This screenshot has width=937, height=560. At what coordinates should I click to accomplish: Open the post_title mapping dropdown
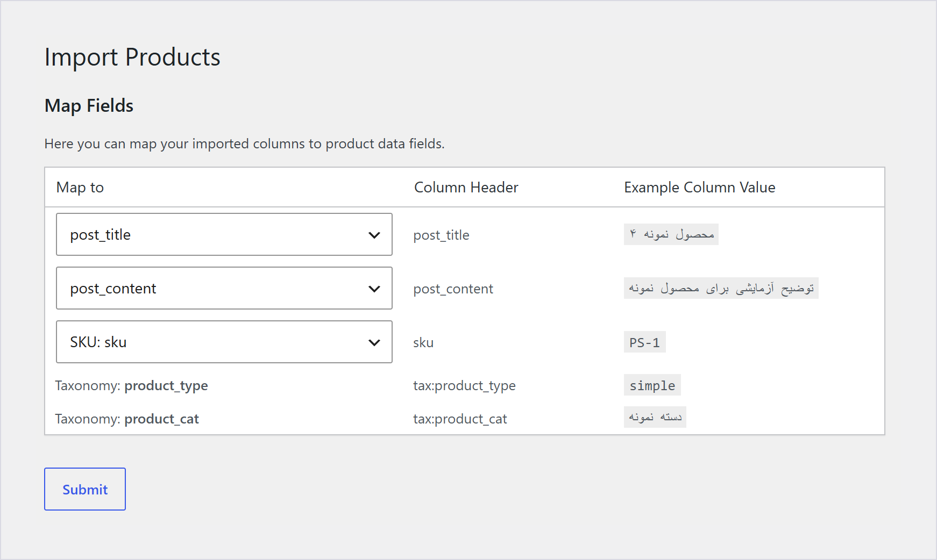(224, 234)
